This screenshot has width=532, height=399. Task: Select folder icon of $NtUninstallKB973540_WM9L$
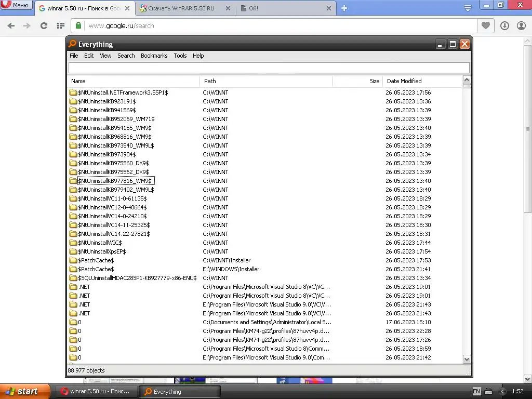pyautogui.click(x=73, y=145)
